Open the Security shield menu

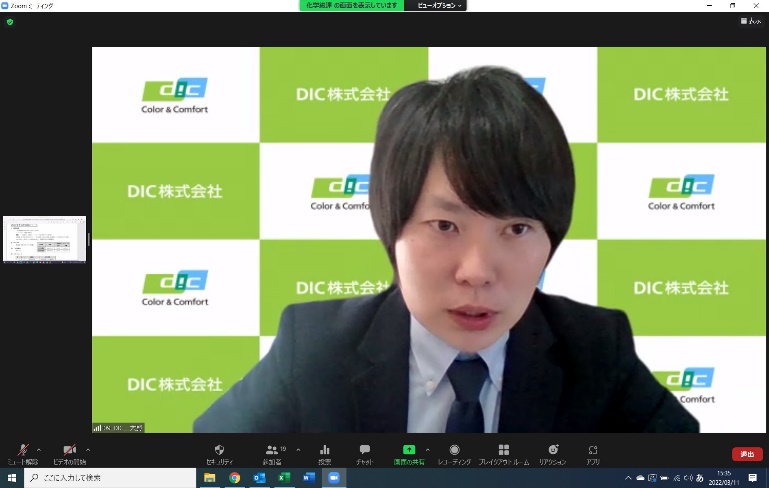[x=219, y=454]
